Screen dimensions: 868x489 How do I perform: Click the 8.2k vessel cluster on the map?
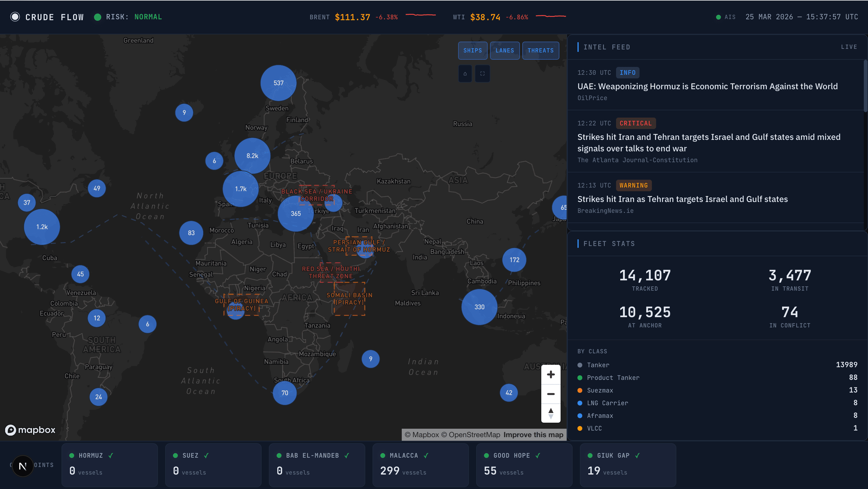tap(252, 156)
